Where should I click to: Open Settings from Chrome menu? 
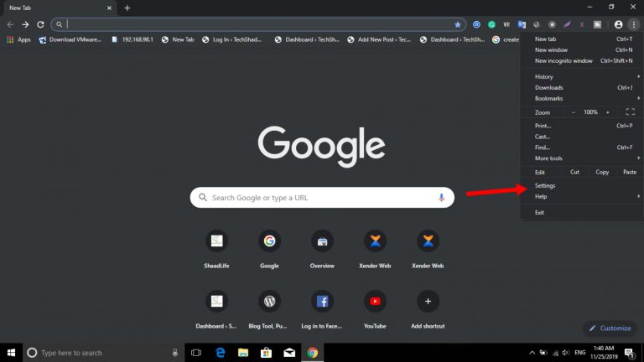pos(583,185)
